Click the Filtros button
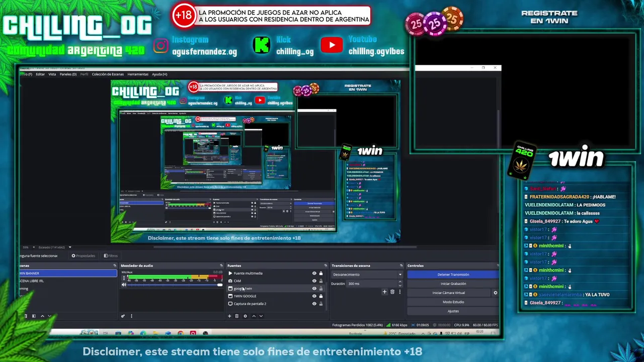This screenshot has height=362, width=644. tap(111, 255)
